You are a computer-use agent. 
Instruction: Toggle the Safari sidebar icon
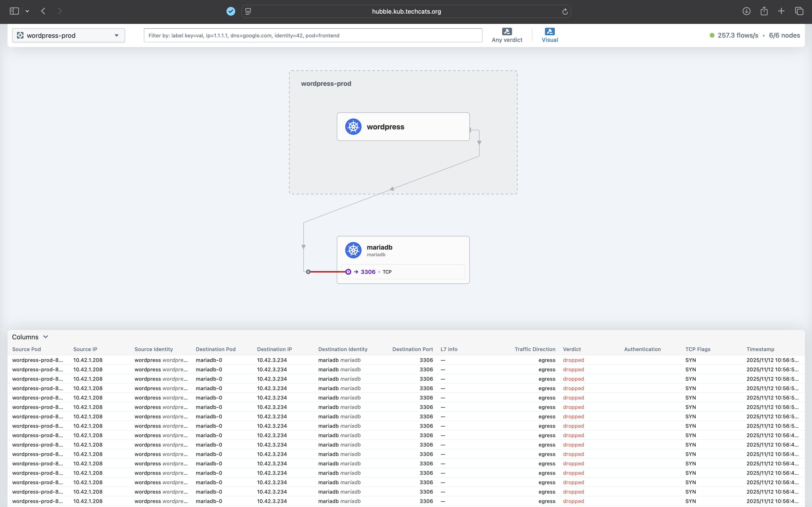click(14, 11)
